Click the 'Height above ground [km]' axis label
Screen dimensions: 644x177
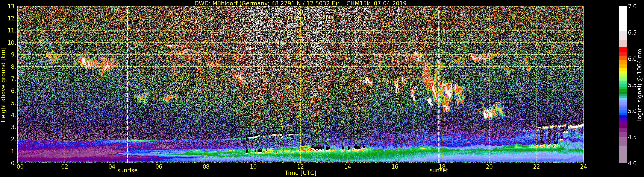(3, 85)
